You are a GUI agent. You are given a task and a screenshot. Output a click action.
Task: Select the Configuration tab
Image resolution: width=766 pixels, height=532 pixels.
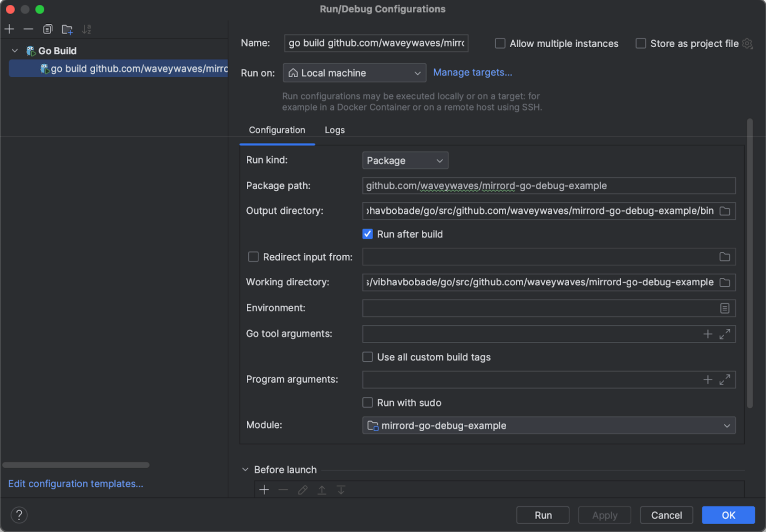(x=277, y=130)
